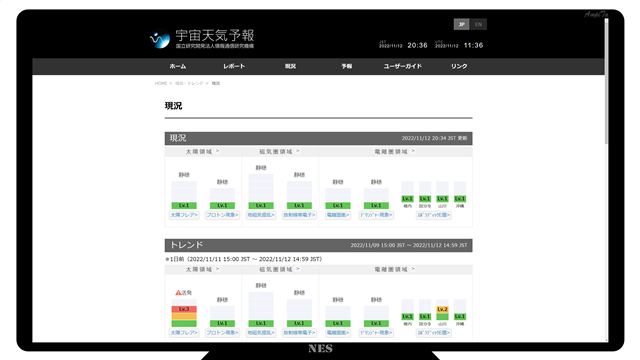Open the リンク menu item
640x360 pixels.
pyautogui.click(x=459, y=66)
